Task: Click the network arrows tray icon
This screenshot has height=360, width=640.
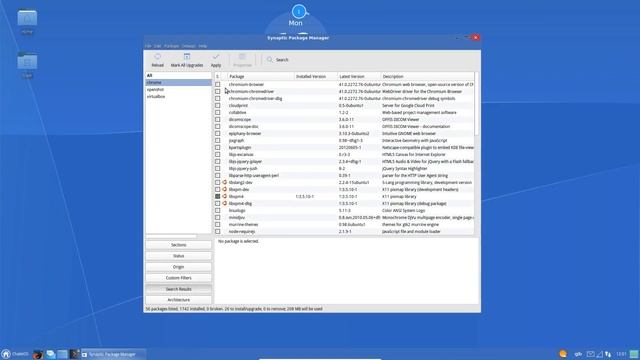Action: [x=608, y=354]
